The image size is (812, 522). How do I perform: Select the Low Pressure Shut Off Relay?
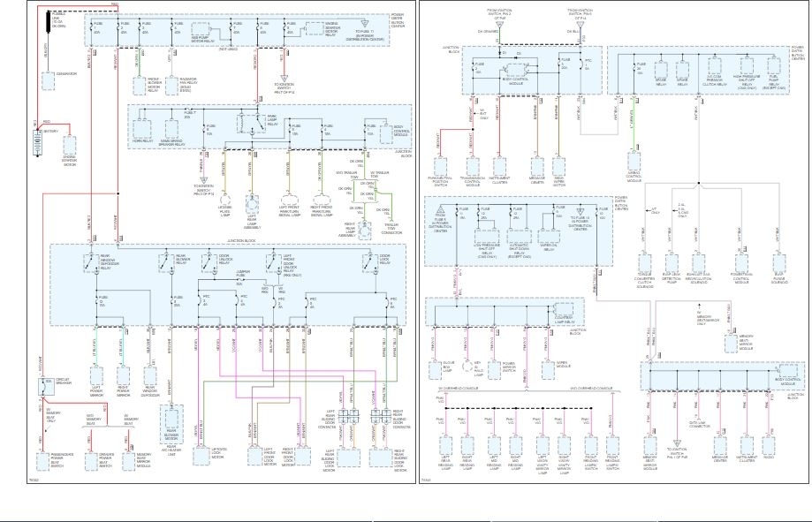(x=487, y=238)
